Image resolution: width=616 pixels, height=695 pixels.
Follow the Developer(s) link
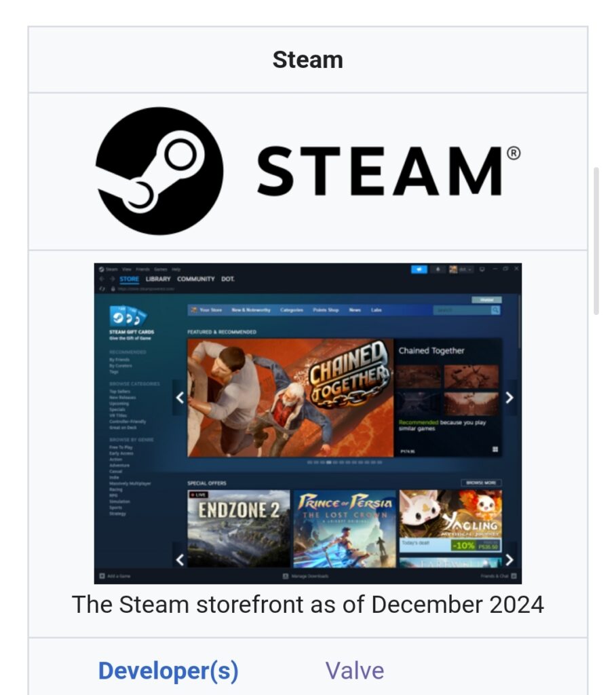(168, 671)
